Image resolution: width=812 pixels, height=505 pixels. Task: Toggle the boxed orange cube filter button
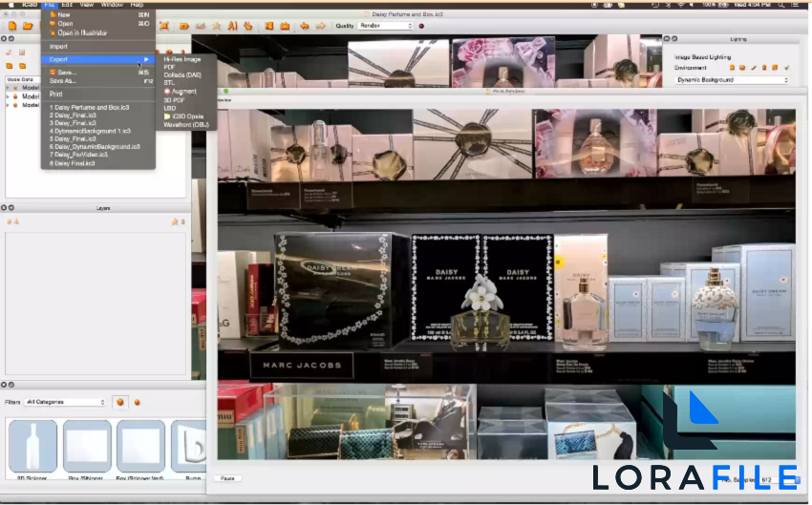[120, 402]
